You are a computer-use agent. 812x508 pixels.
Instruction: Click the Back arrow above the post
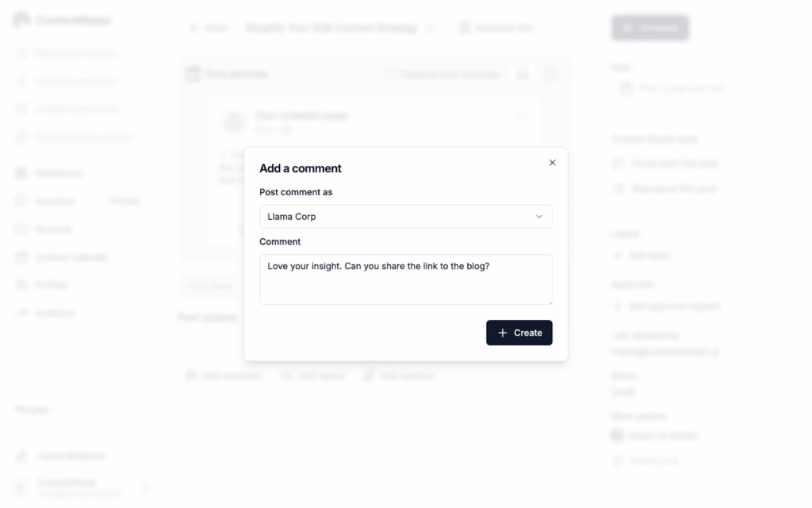tap(194, 28)
